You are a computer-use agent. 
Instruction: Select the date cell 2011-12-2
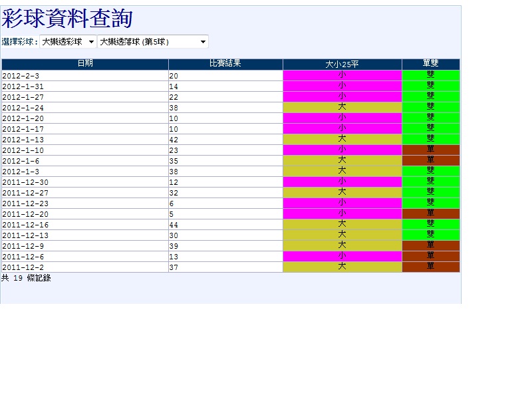85,267
